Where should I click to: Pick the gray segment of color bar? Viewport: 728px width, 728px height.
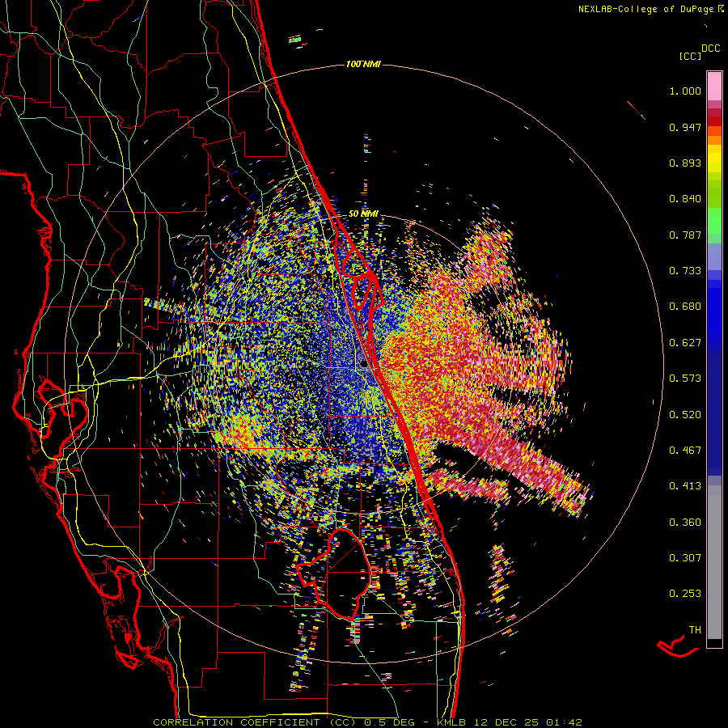click(x=714, y=562)
